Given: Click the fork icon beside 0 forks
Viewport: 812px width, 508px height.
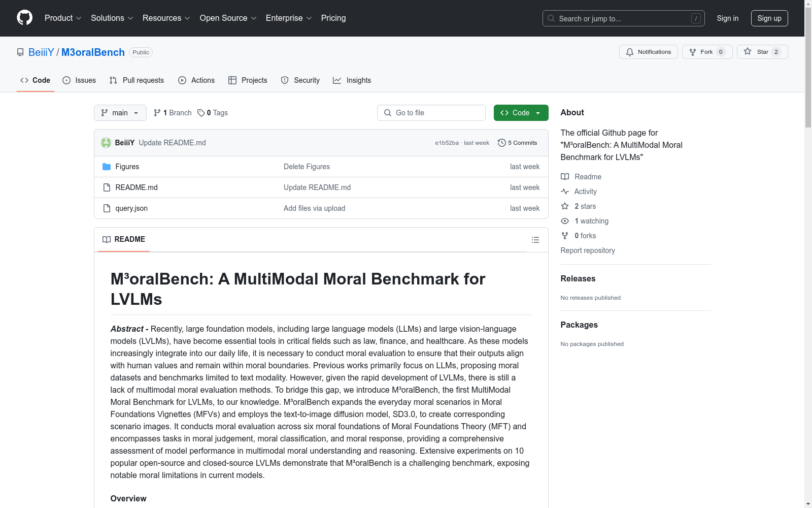Looking at the screenshot, I should pyautogui.click(x=565, y=236).
